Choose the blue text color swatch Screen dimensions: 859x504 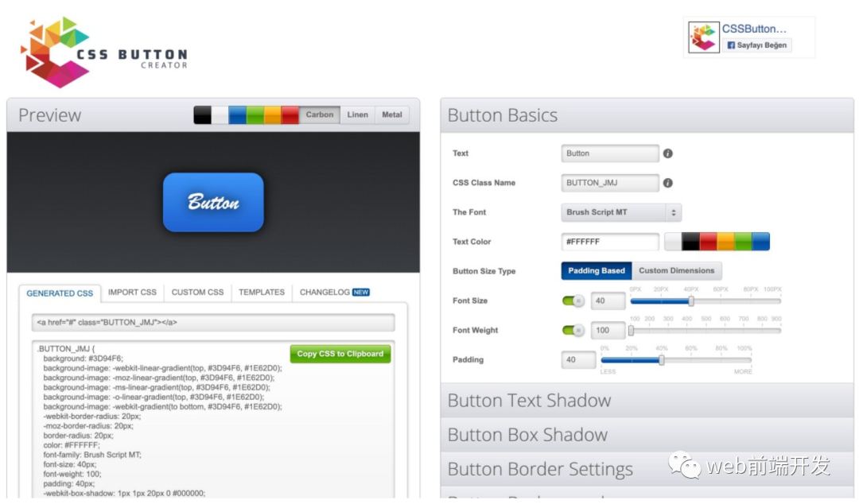pyautogui.click(x=760, y=242)
